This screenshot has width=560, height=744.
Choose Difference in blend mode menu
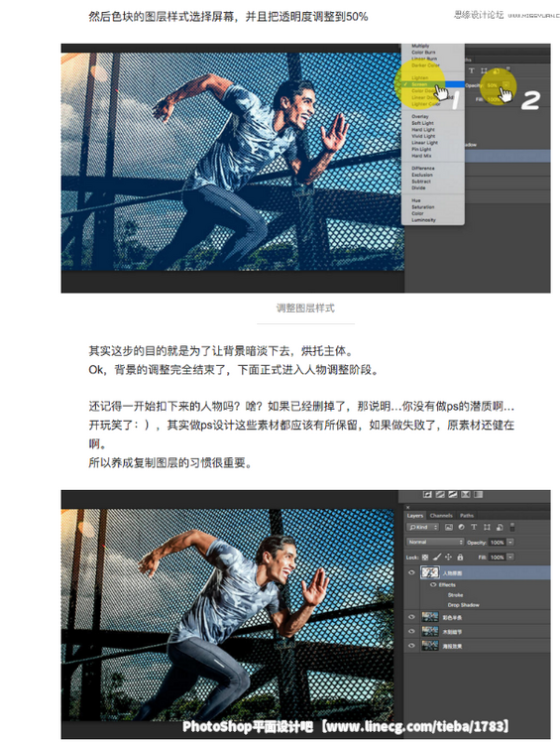(433, 169)
